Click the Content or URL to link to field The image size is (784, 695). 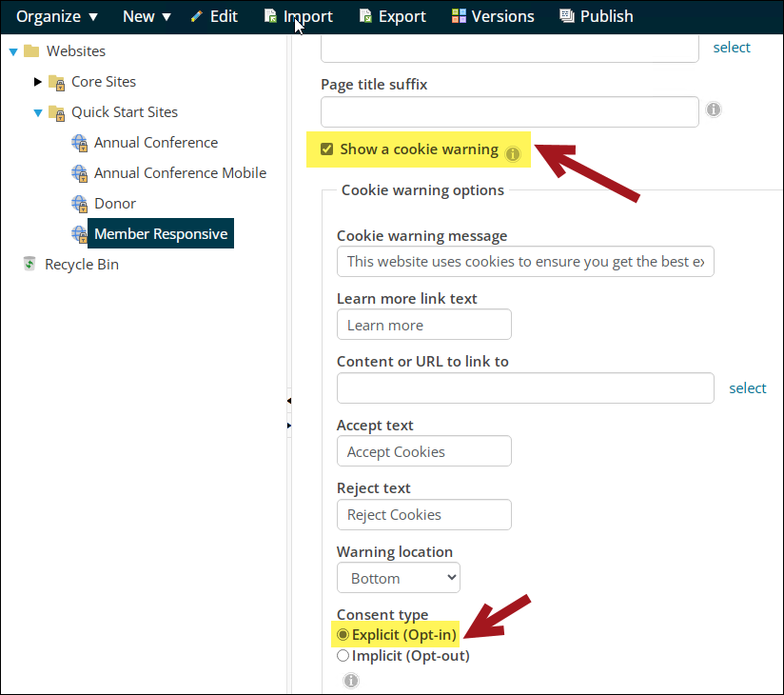(x=525, y=387)
